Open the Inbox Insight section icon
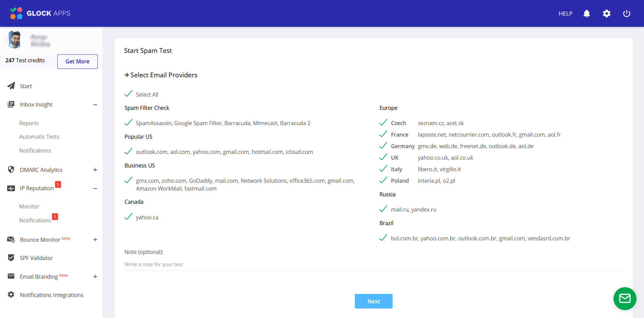The height and width of the screenshot is (318, 644). [x=11, y=104]
